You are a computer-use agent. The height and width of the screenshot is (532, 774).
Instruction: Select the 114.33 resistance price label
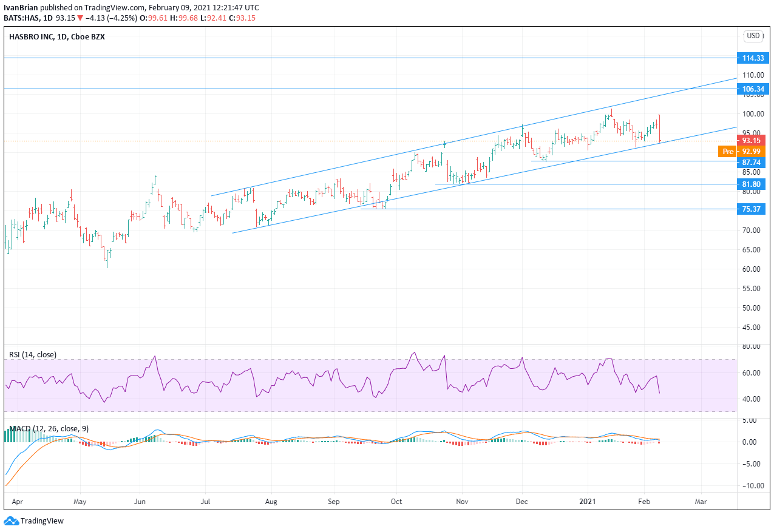[753, 58]
